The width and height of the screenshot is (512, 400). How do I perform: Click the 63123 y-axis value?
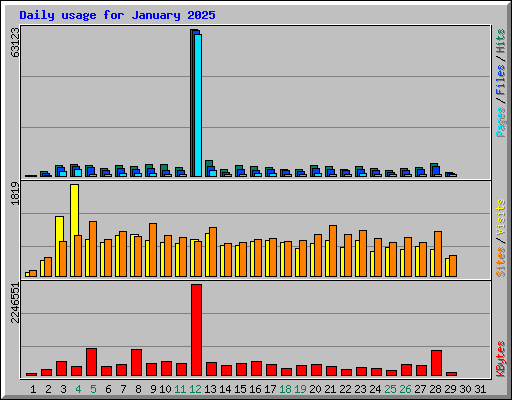tap(15, 42)
